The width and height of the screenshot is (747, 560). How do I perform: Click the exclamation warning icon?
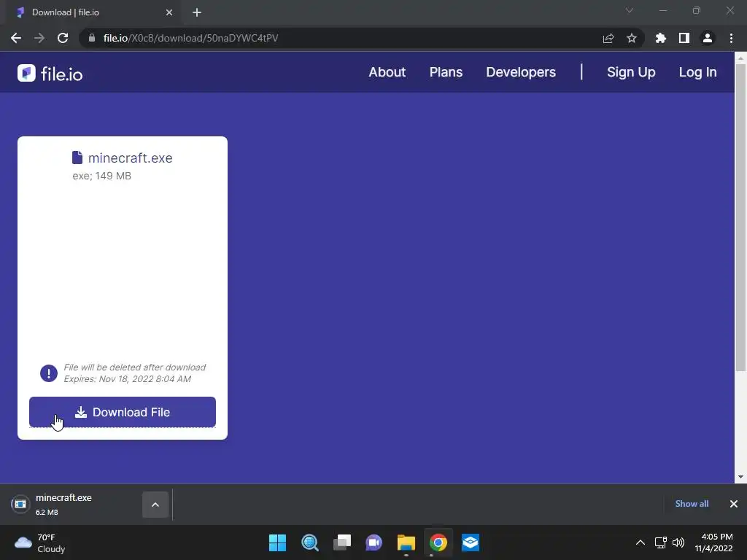pos(49,373)
